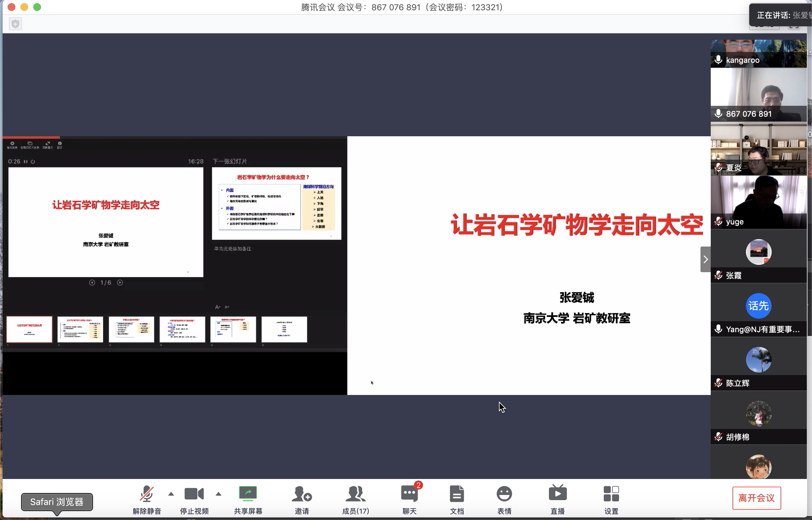812x520 pixels.
Task: Stop the video camera
Action: point(194,494)
